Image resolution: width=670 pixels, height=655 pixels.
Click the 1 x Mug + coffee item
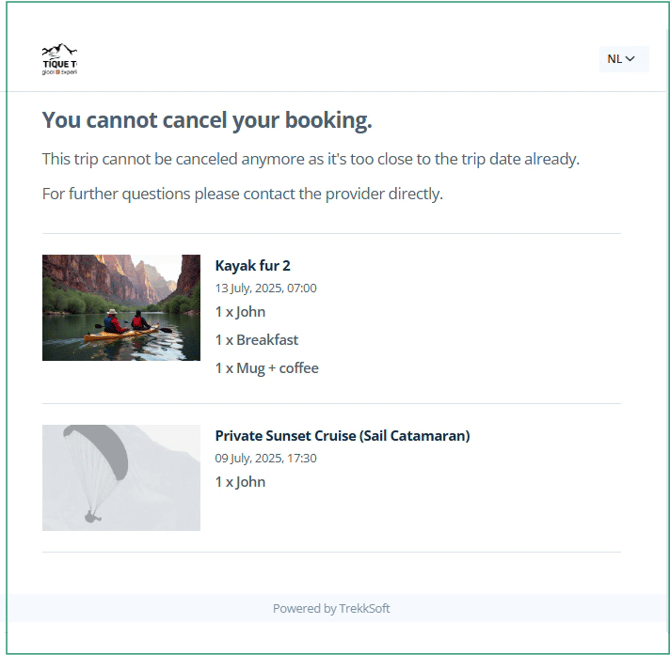tap(267, 368)
